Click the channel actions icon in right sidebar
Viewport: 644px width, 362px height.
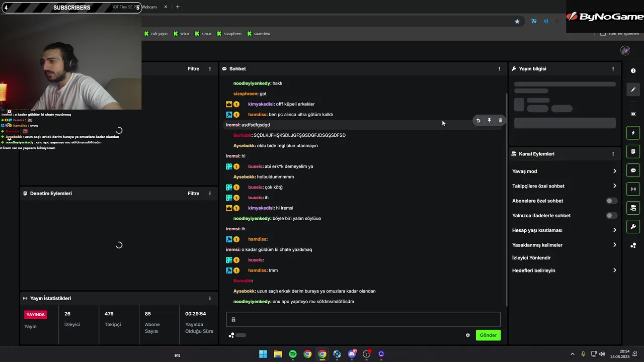point(633,208)
